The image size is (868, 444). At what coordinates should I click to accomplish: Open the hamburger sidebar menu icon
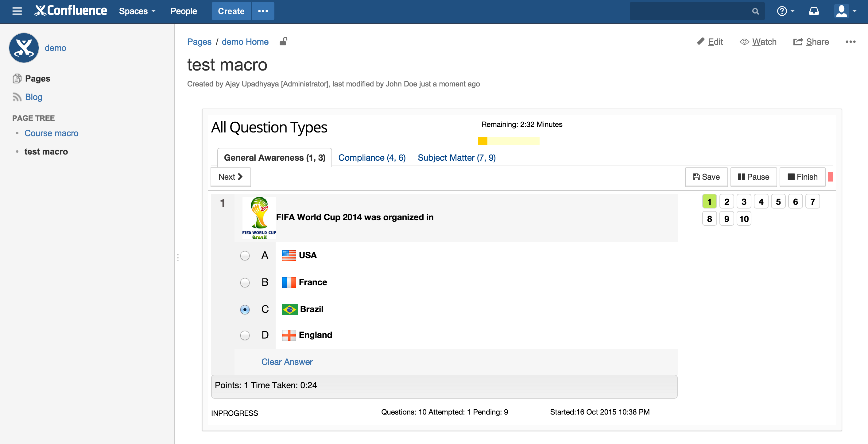click(17, 11)
